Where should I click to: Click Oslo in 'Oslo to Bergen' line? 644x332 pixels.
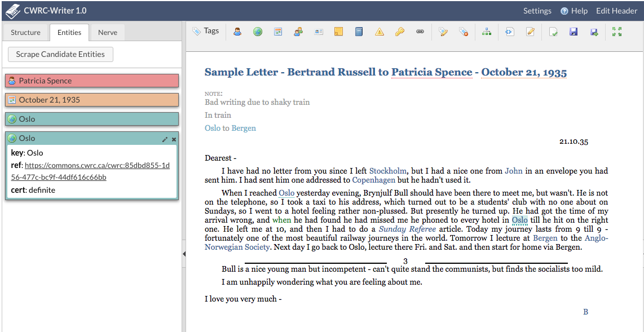coord(213,128)
